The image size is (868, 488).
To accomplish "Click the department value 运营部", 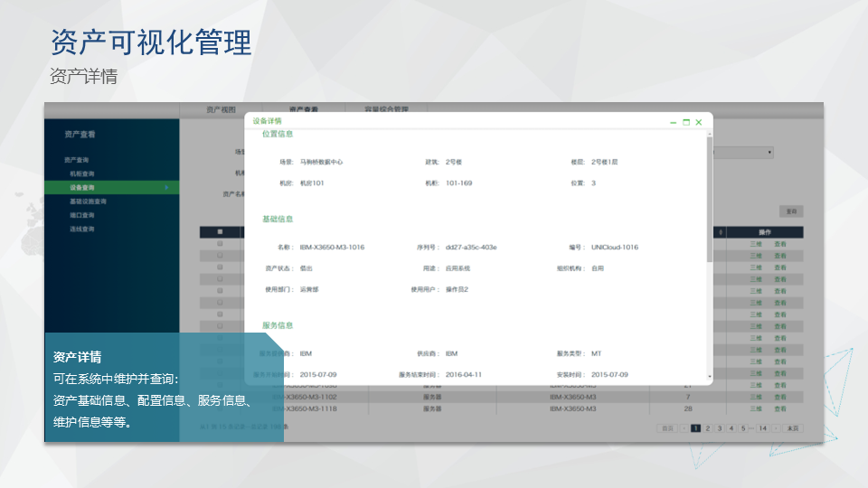I will tap(309, 289).
